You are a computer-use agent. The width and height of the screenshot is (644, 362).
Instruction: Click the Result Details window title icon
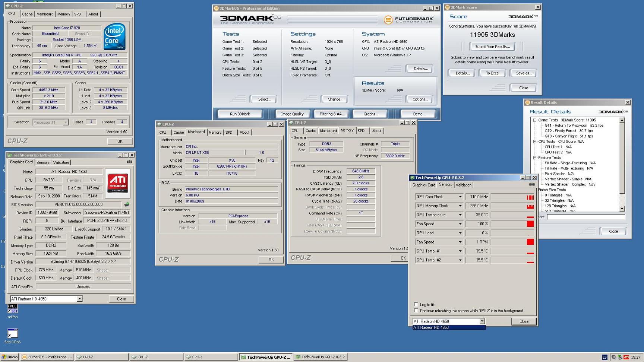click(x=527, y=102)
